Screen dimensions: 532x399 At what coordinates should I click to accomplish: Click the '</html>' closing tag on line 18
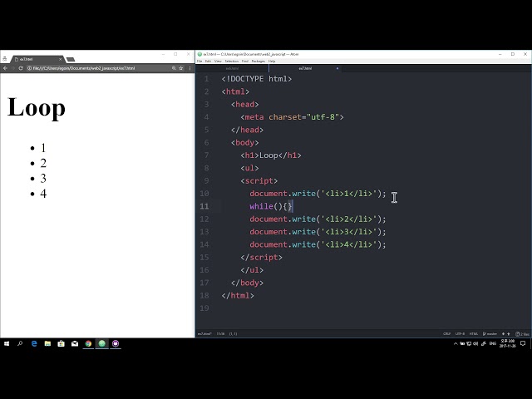click(238, 296)
